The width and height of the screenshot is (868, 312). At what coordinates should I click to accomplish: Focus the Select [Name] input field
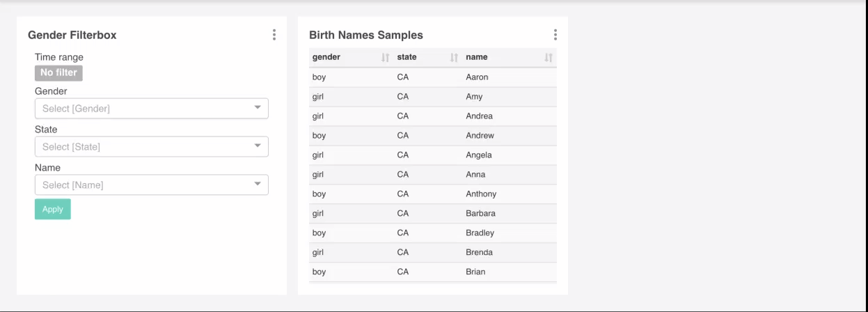point(139,185)
